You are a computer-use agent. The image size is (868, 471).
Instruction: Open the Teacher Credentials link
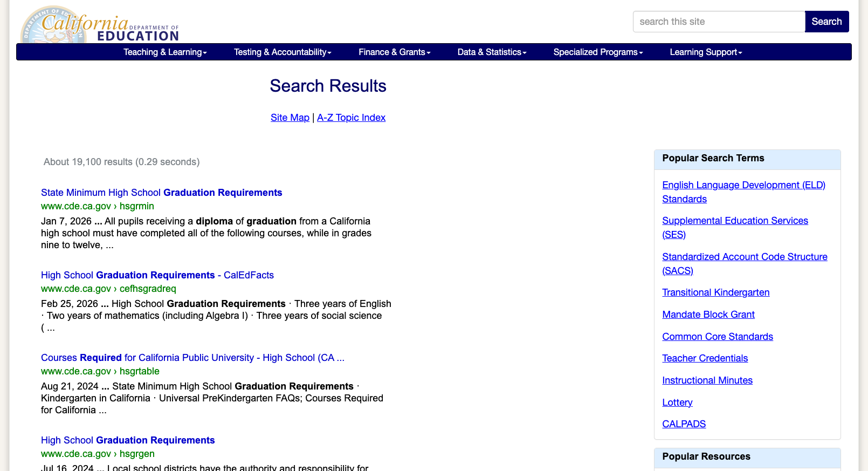coord(705,358)
